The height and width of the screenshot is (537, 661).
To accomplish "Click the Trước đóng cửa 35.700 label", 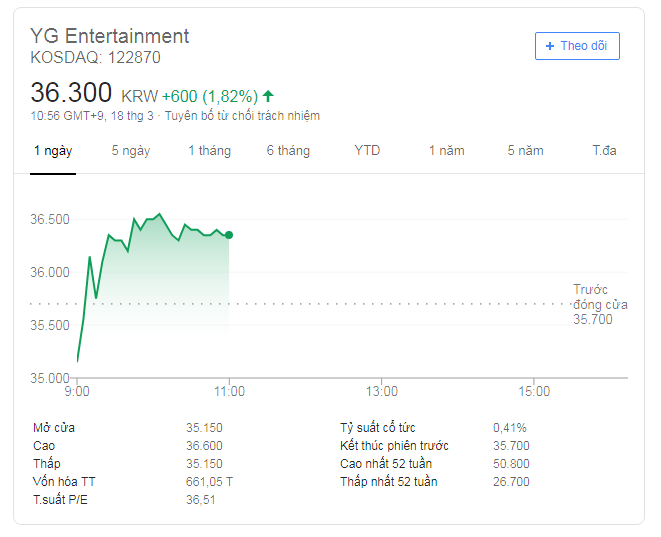I will (592, 304).
